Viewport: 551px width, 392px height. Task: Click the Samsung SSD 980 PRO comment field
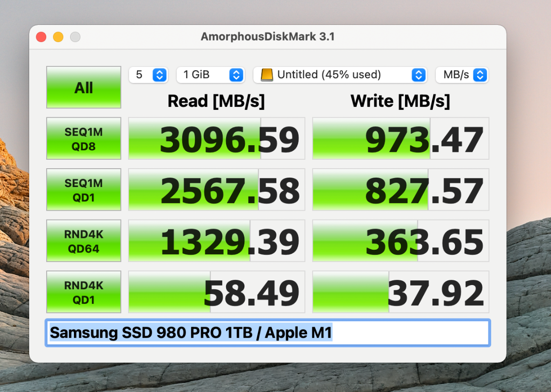[268, 333]
